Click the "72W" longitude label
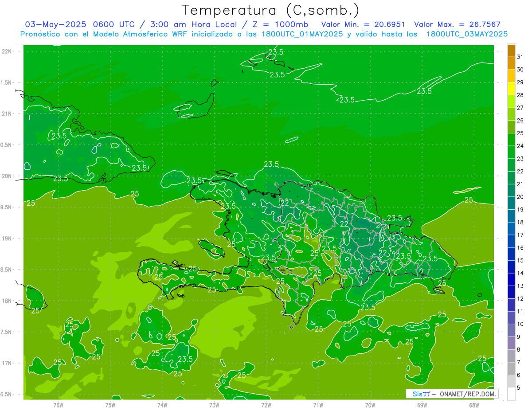 (x=266, y=405)
